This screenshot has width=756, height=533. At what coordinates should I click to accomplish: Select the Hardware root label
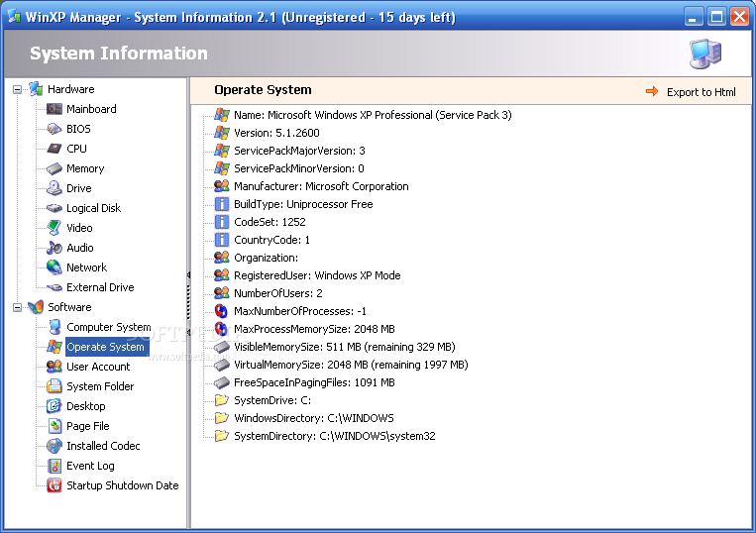point(71,89)
